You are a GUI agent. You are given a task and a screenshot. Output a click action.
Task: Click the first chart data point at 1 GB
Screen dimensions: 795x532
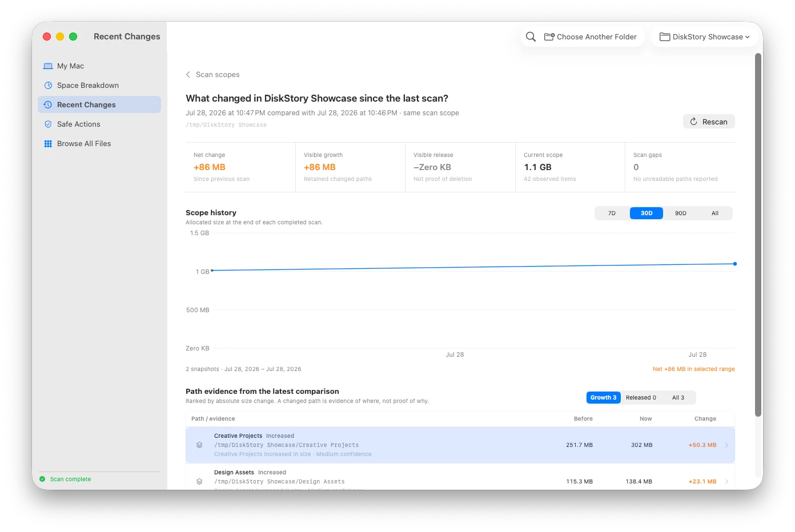pos(212,271)
